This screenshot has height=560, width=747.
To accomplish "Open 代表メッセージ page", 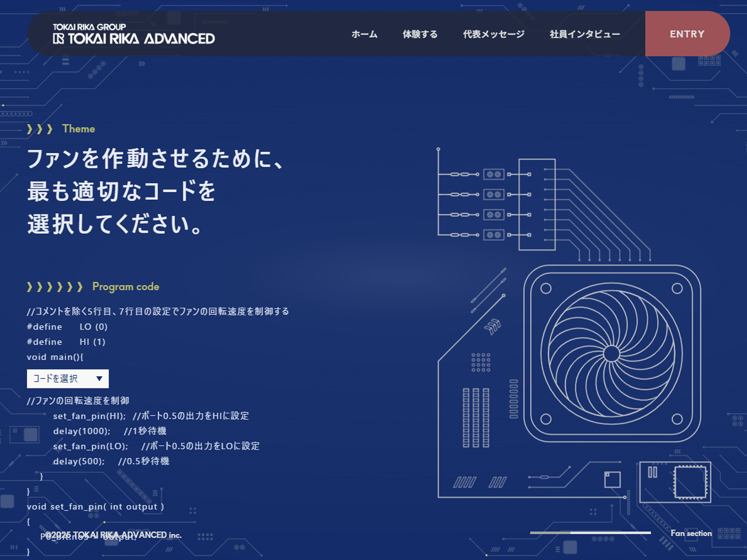I will (x=493, y=34).
